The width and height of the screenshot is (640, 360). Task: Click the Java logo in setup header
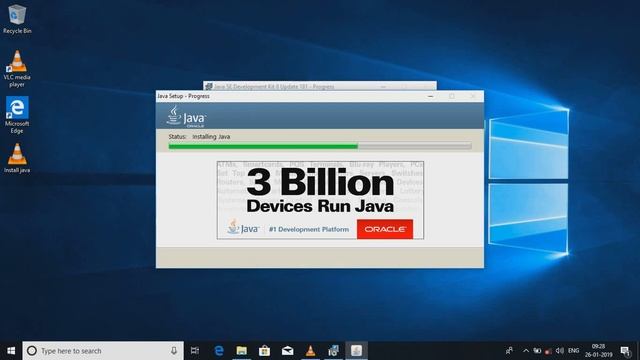(x=186, y=117)
